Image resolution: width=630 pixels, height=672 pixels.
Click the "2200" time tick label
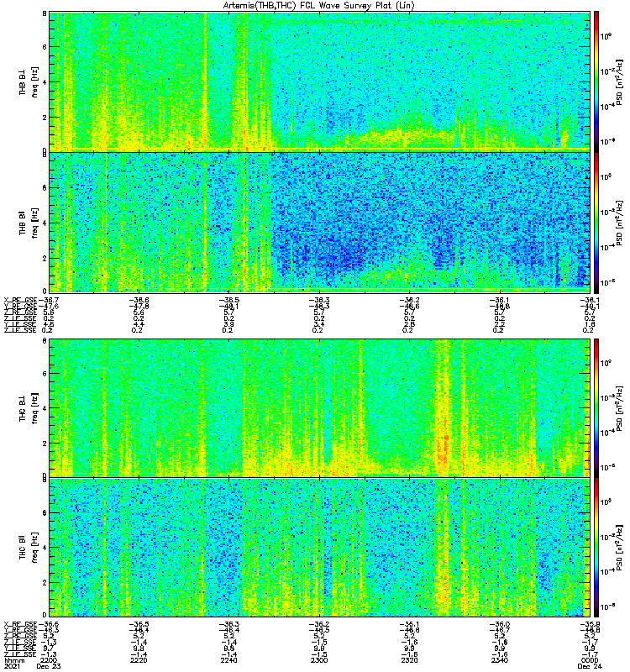pos(50,660)
